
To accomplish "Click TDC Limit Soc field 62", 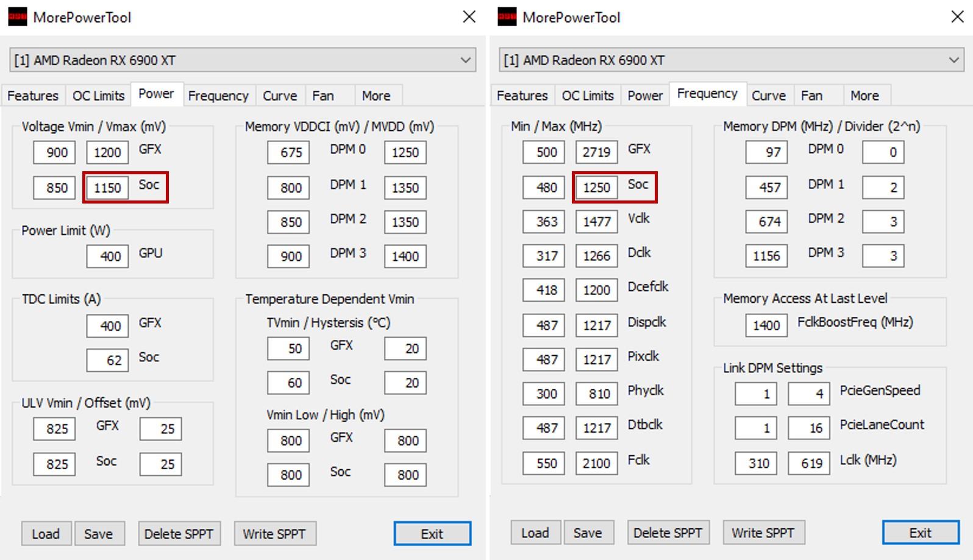I will [x=107, y=360].
